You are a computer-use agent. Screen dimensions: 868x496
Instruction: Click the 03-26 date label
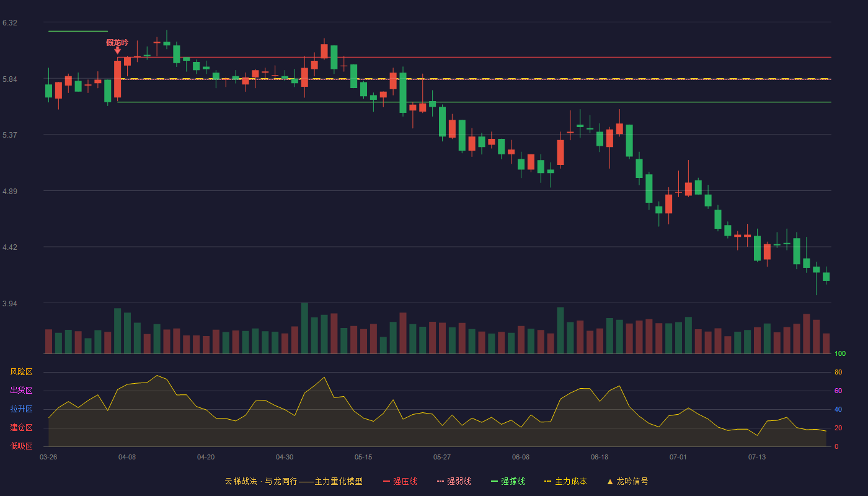point(48,457)
